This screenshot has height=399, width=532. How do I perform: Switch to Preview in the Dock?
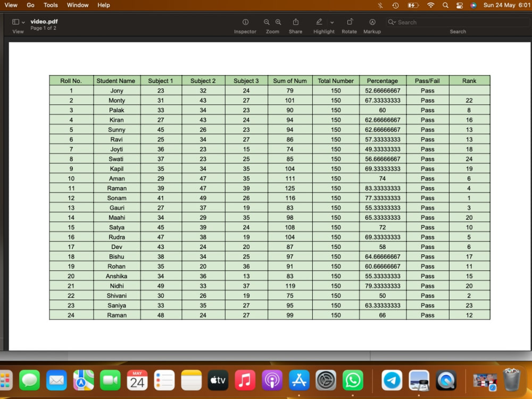pyautogui.click(x=419, y=380)
